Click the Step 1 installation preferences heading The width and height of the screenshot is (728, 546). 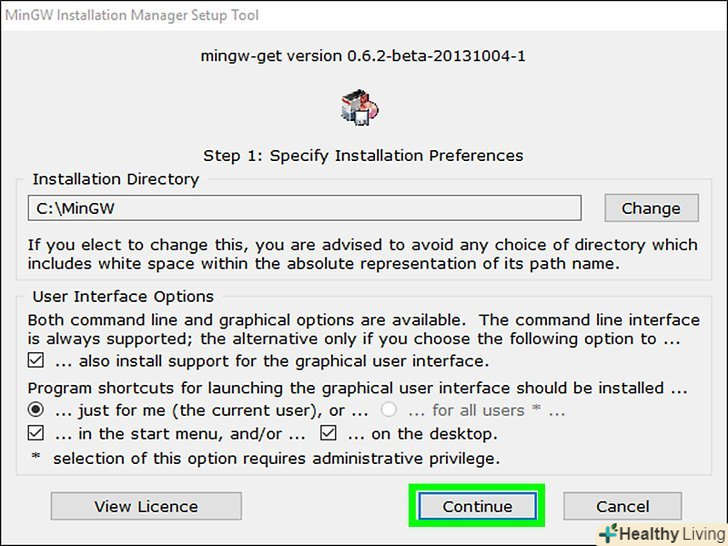(363, 155)
